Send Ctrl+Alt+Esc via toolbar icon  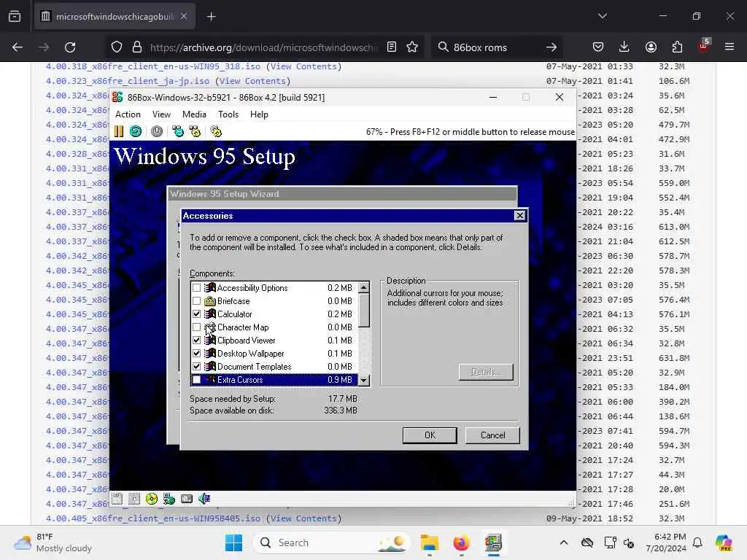pyautogui.click(x=195, y=131)
